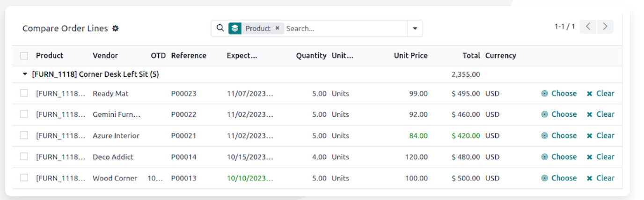Open the P00021 reference row

(184, 136)
